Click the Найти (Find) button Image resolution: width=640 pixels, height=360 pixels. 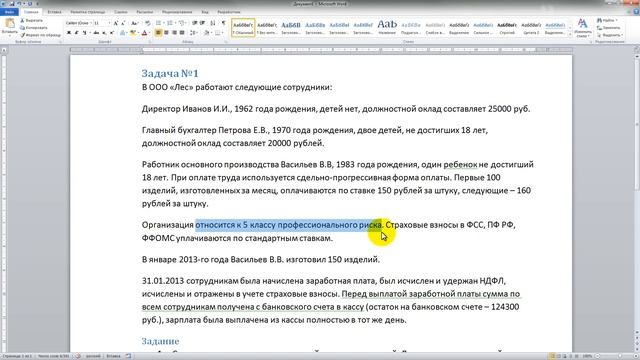pyautogui.click(x=607, y=20)
